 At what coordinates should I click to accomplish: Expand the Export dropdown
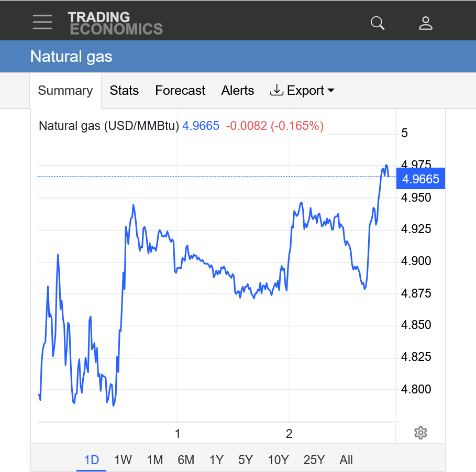[x=302, y=91]
